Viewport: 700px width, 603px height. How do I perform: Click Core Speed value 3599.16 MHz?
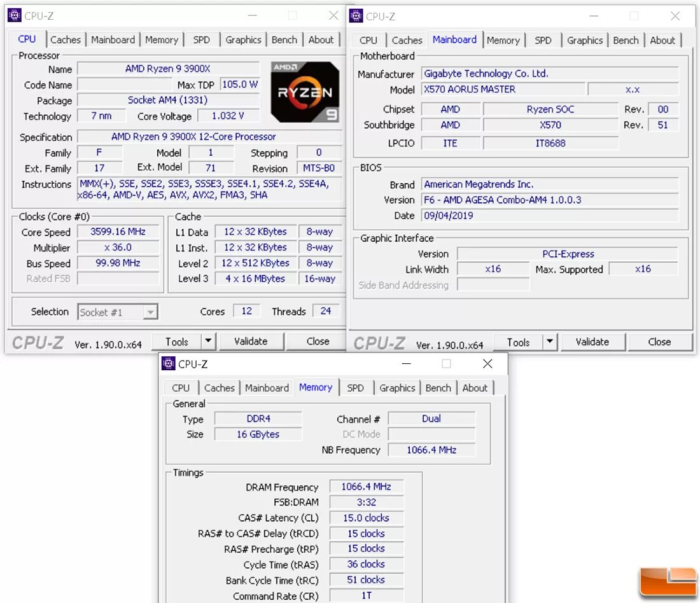tap(118, 232)
